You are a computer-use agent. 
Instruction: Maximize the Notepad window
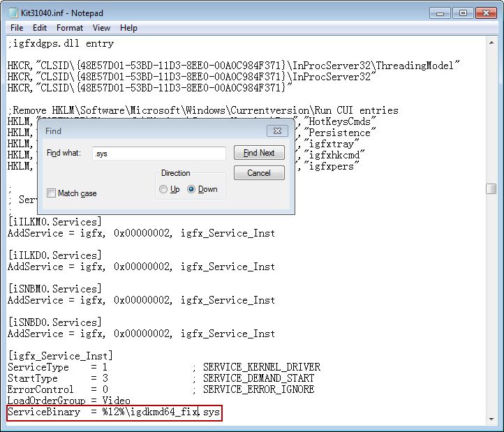point(461,13)
